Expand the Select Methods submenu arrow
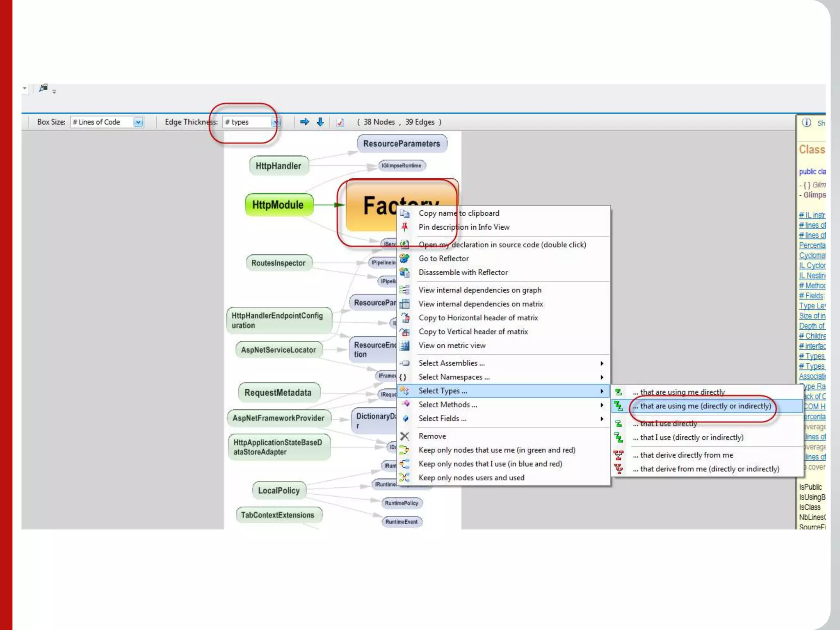 (x=602, y=405)
